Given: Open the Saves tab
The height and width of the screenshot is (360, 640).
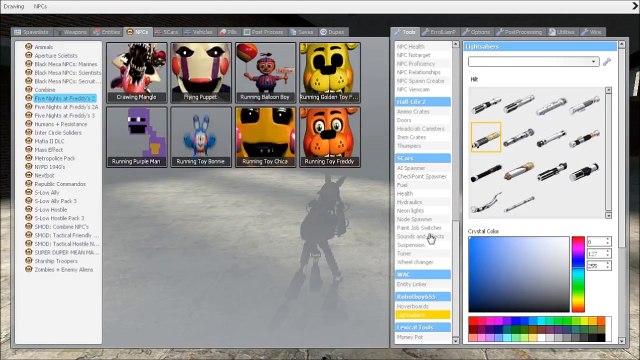Looking at the screenshot, I should tap(302, 32).
